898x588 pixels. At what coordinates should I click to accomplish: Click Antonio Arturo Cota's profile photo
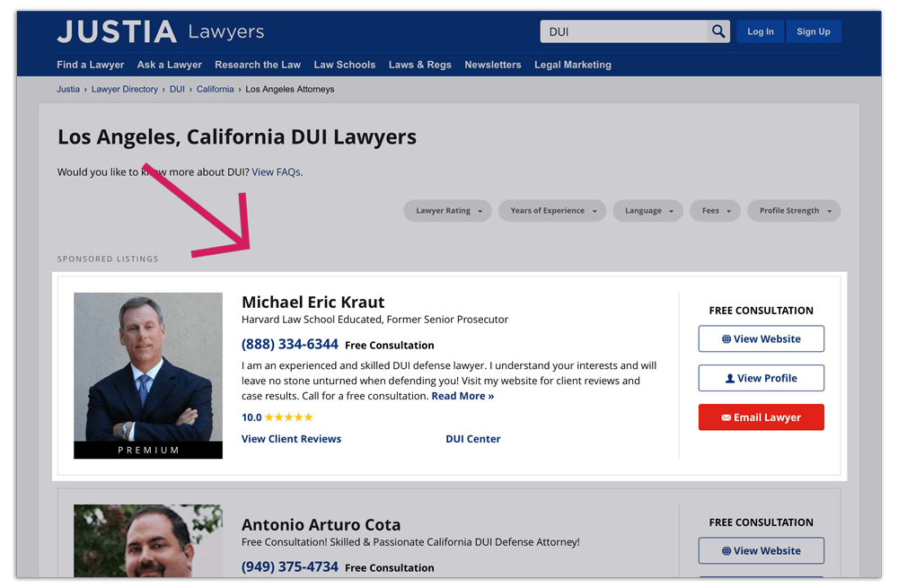click(x=148, y=540)
